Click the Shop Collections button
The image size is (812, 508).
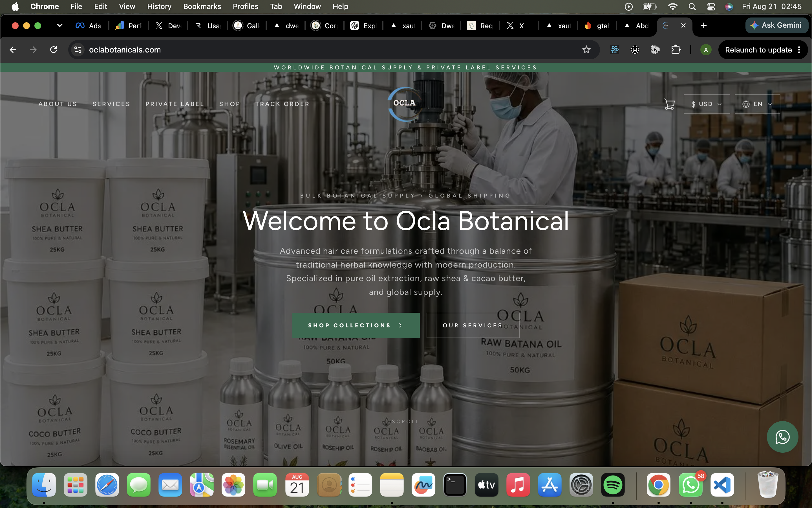coord(356,325)
